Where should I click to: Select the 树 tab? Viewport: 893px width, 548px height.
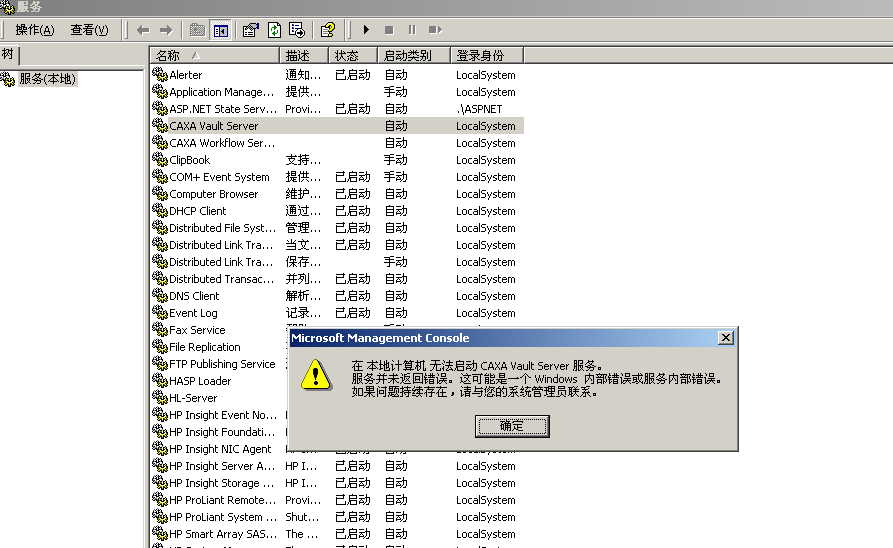click(x=9, y=54)
